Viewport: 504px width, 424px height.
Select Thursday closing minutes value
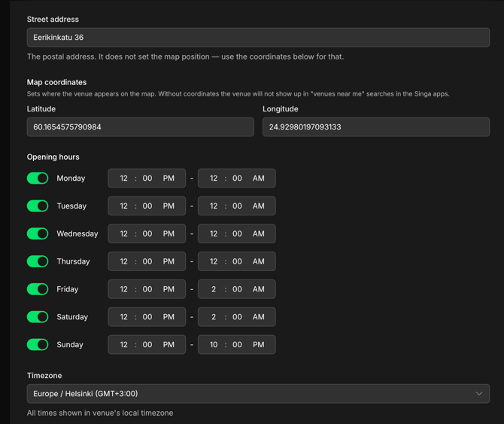(x=237, y=261)
